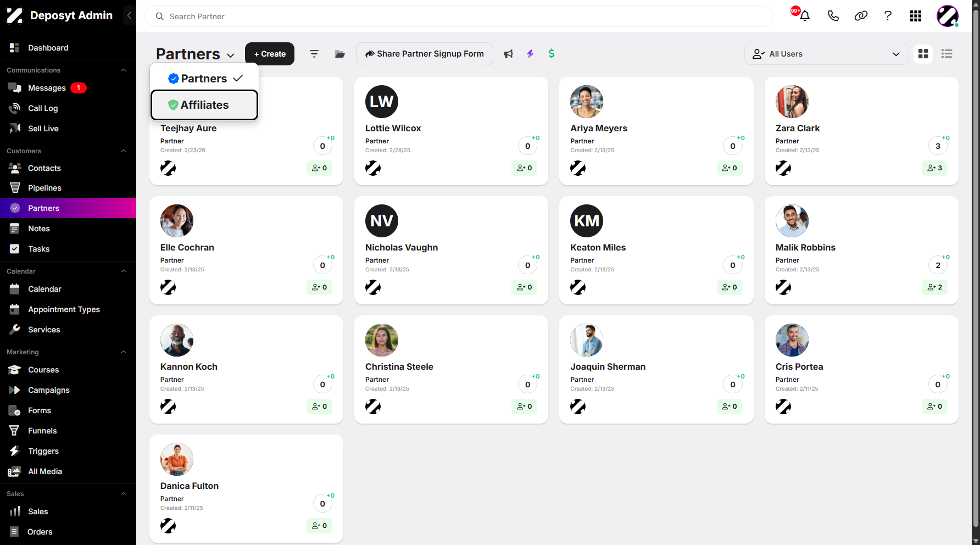Switch to list view
980x545 pixels.
click(947, 54)
